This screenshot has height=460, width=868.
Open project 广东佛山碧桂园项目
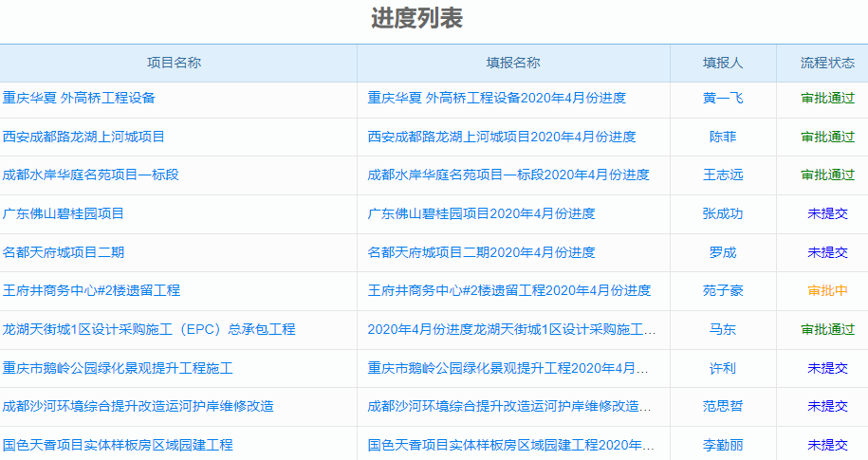click(64, 213)
